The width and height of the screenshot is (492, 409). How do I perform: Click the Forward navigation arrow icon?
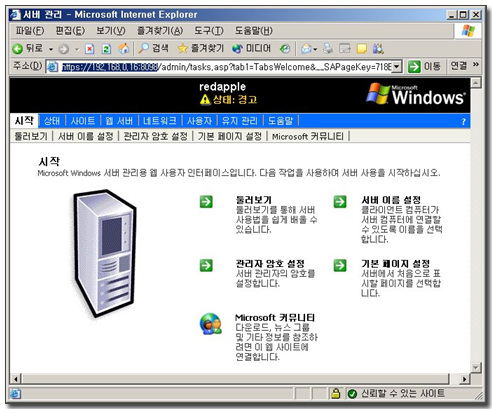coord(63,49)
